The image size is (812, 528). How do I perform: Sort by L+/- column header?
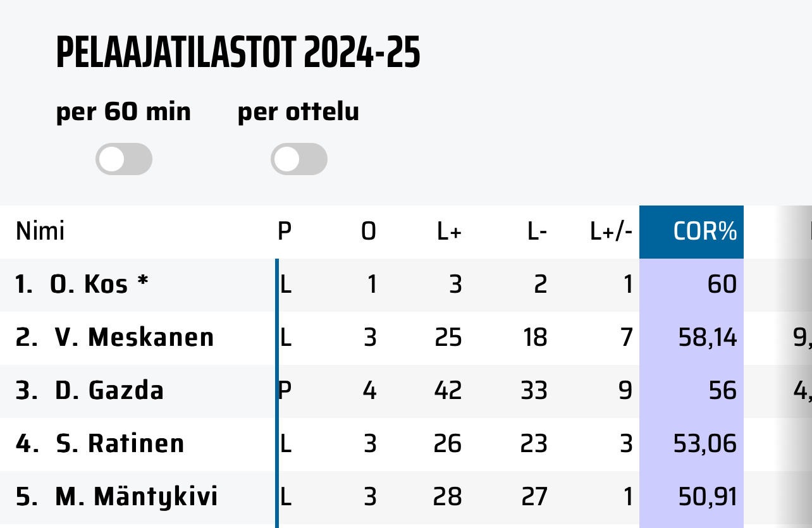611,232
